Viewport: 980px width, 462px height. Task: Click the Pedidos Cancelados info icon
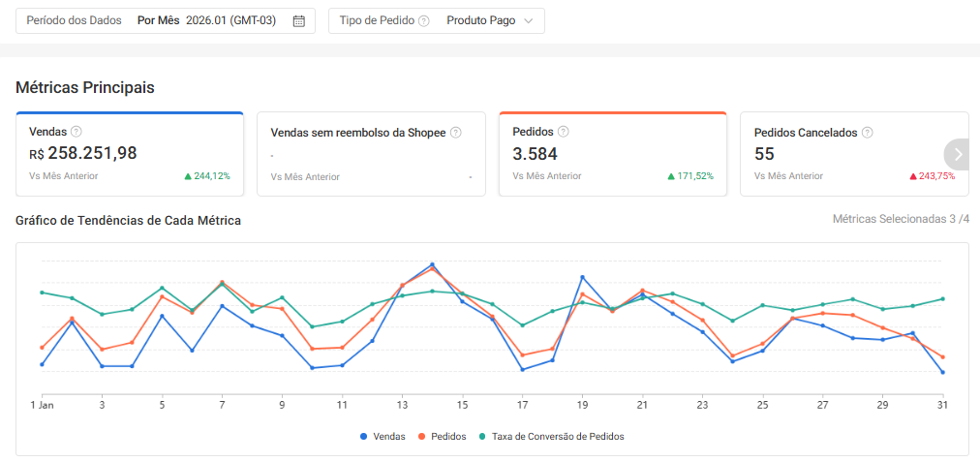868,133
